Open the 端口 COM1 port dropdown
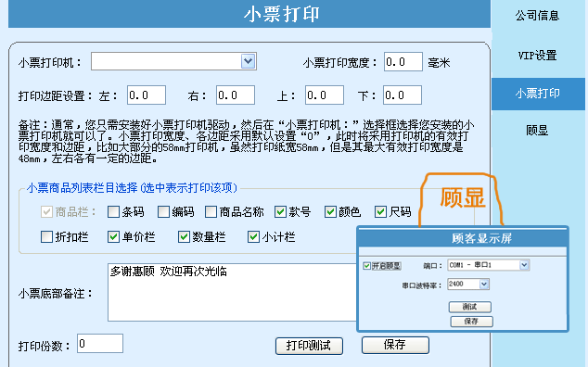This screenshot has width=588, height=367. [x=488, y=265]
